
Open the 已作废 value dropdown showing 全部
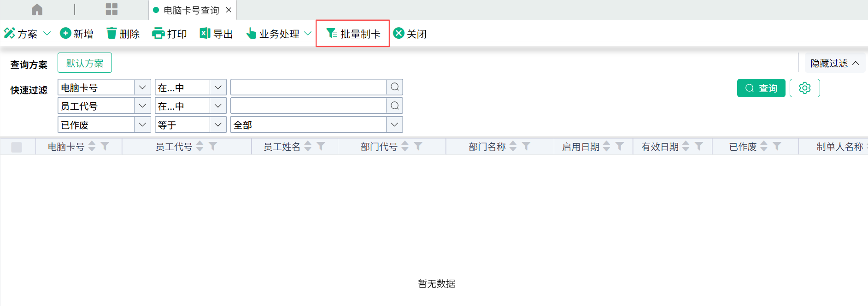tap(394, 125)
